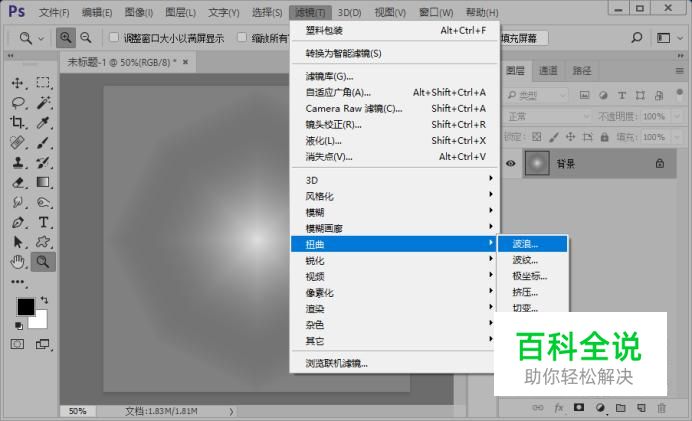Open the blend mode 正常 dropdown
This screenshot has height=421, width=692.
click(547, 117)
